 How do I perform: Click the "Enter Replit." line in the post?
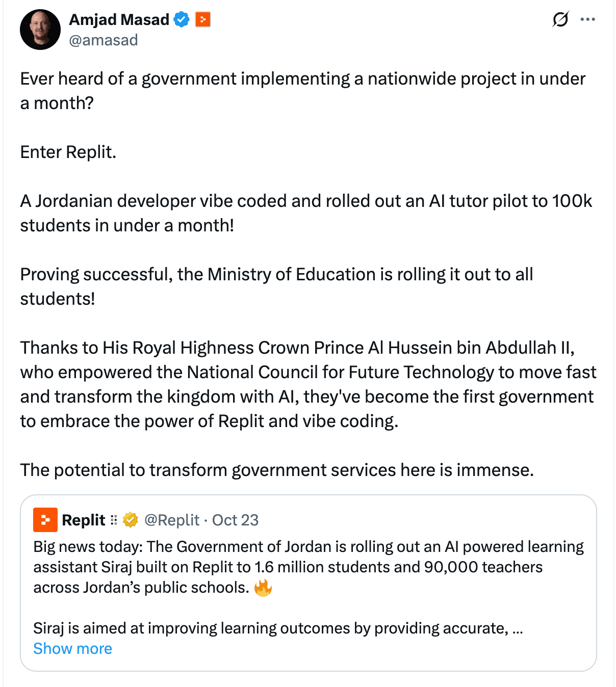click(68, 152)
